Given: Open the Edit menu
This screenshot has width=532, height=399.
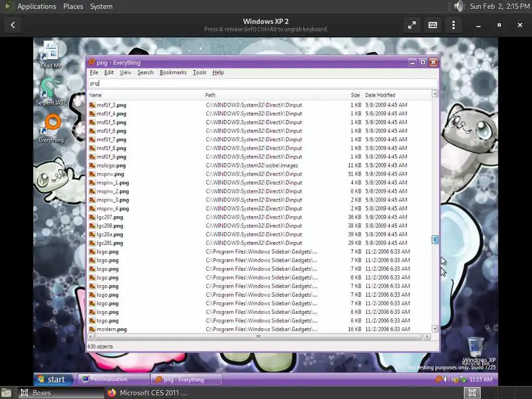Looking at the screenshot, I should point(109,72).
